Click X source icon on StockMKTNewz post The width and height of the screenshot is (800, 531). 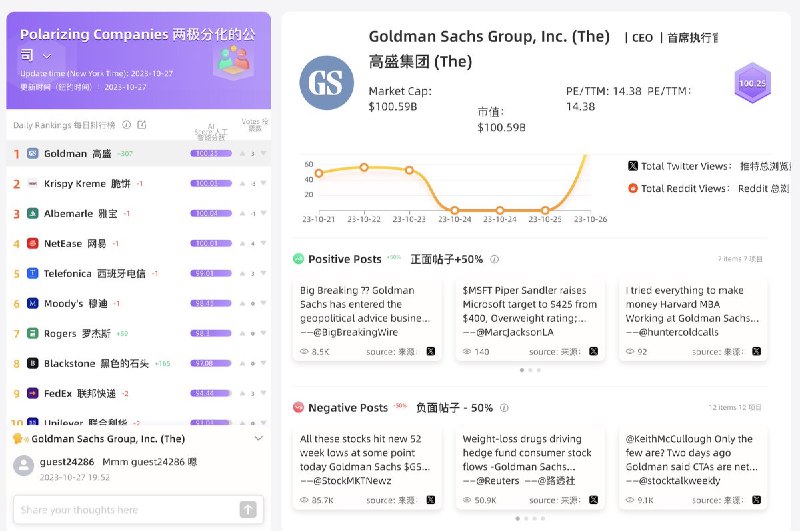(x=431, y=500)
